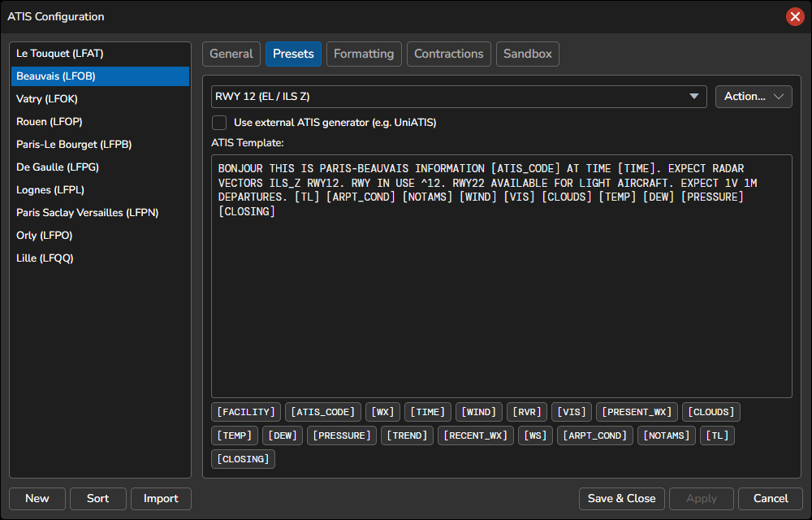This screenshot has height=520, width=812.
Task: Sort the airport list
Action: click(x=98, y=499)
